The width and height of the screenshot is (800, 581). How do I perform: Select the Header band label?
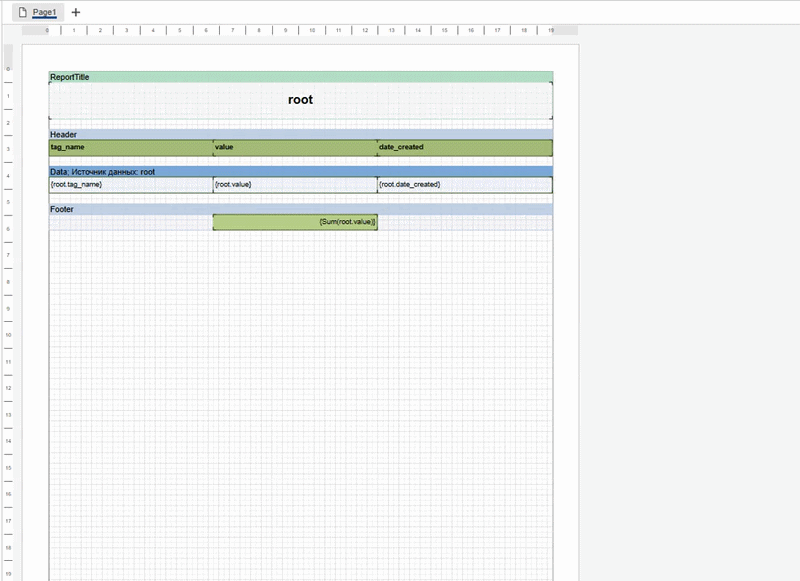tap(300, 134)
